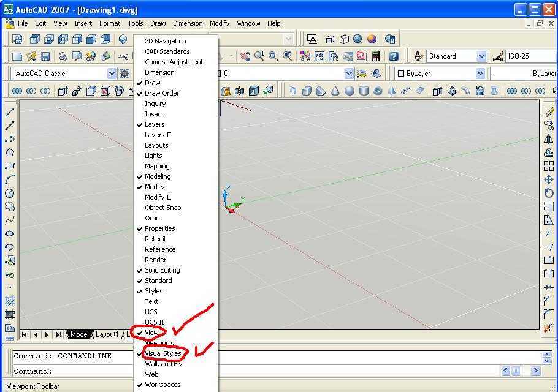This screenshot has height=392, width=558.
Task: Switch to the Layout1 tab
Action: (107, 334)
